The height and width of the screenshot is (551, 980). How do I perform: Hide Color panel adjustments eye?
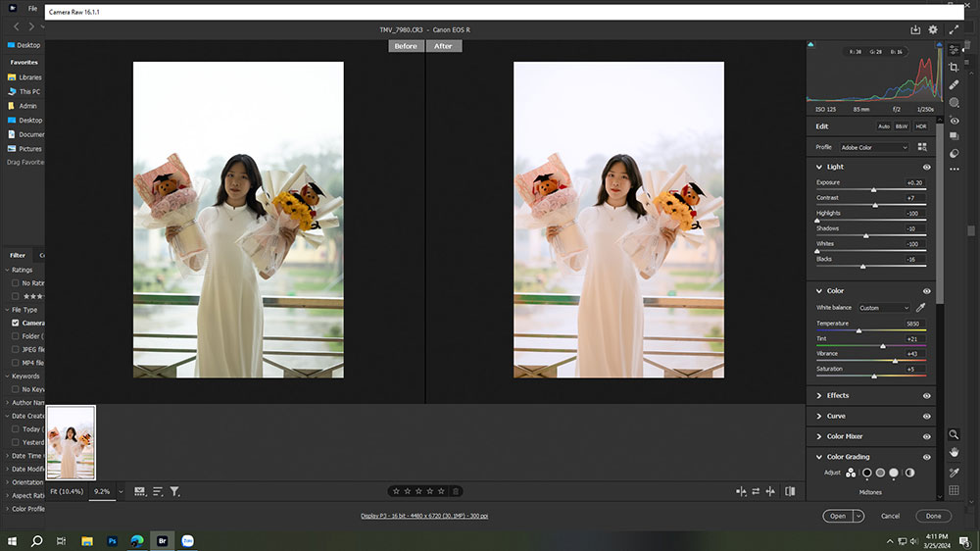[927, 291]
